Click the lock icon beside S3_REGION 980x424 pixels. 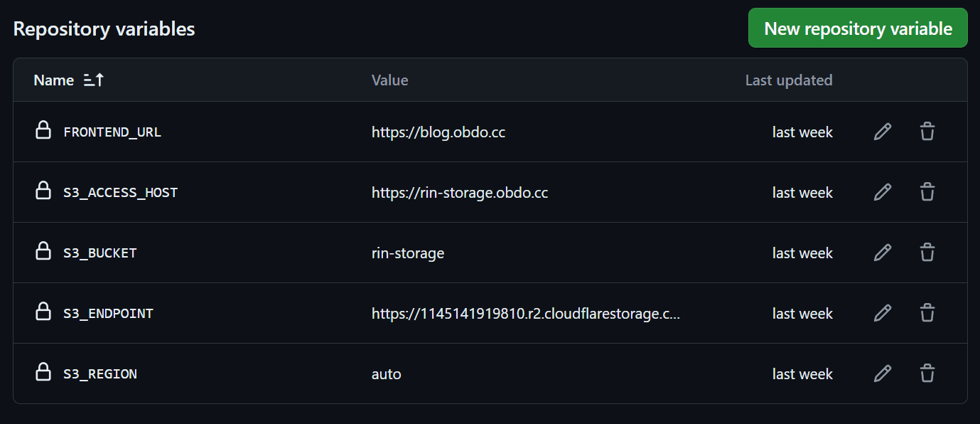(x=43, y=372)
